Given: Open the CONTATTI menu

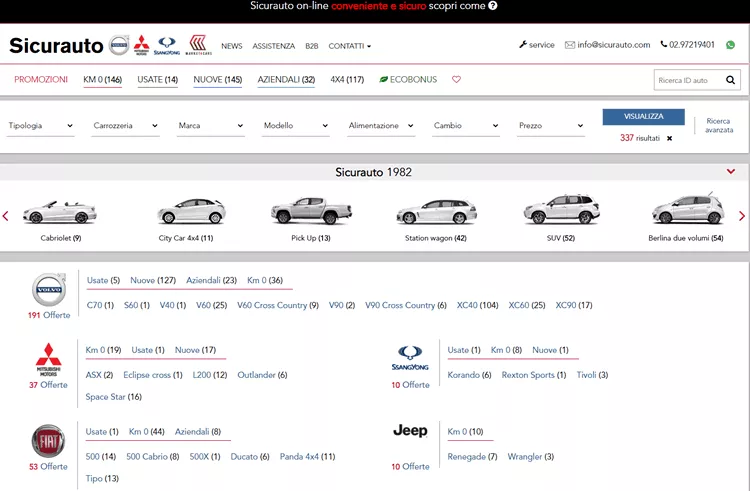Looking at the screenshot, I should click(350, 46).
